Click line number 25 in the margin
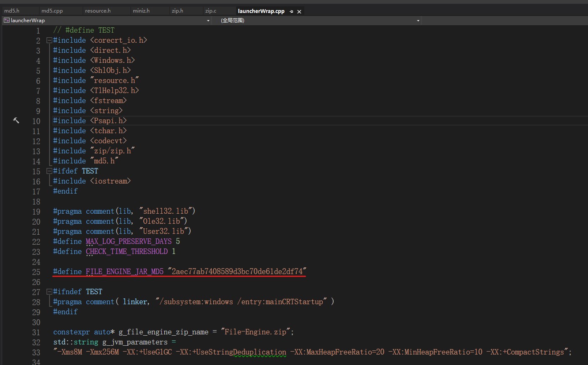The height and width of the screenshot is (365, 588). 36,272
